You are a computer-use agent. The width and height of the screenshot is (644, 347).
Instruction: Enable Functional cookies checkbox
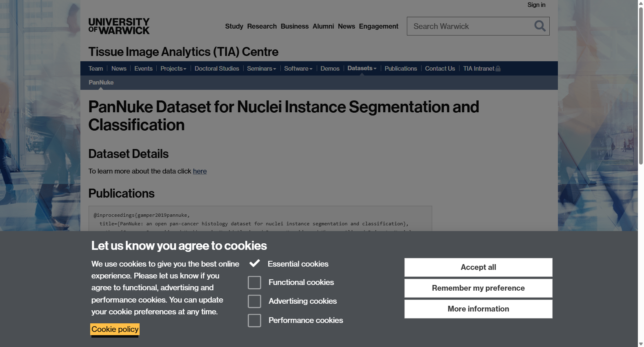tap(254, 282)
